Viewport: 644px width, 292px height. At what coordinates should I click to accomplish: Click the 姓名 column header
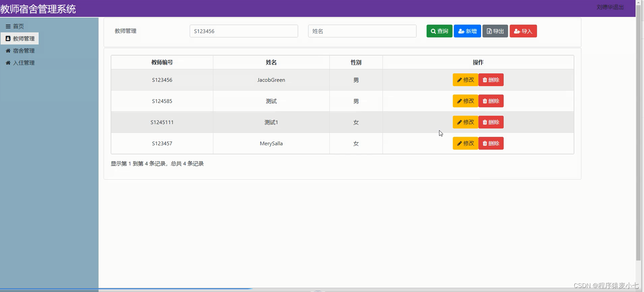[x=271, y=62]
